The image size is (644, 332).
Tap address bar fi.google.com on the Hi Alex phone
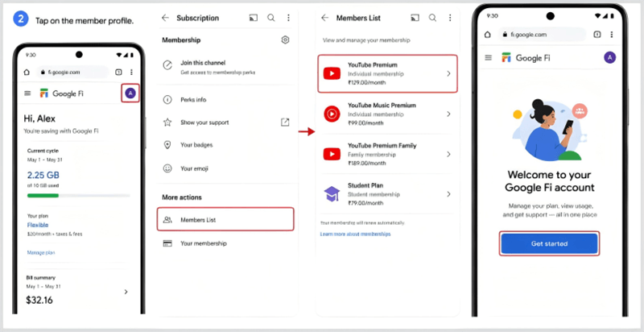(x=72, y=73)
